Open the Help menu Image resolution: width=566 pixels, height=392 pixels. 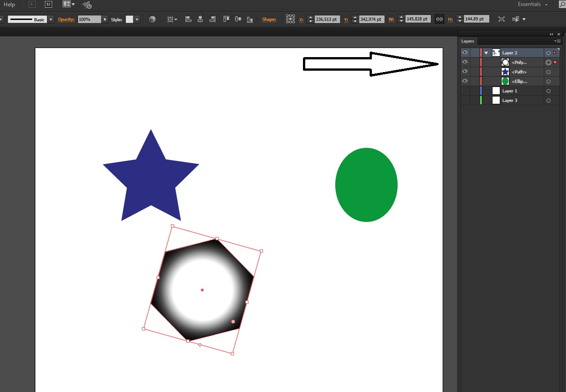pos(10,5)
